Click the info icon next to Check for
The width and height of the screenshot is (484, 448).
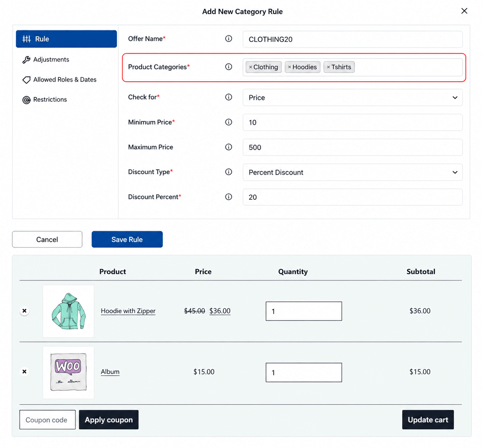tap(228, 97)
